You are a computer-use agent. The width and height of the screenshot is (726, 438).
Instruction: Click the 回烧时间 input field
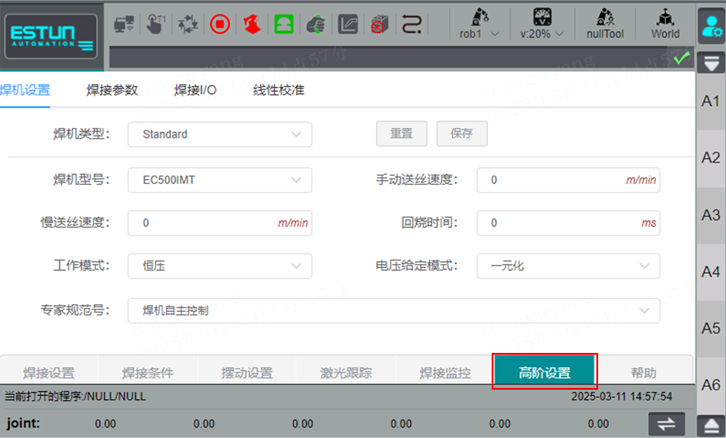coord(568,223)
